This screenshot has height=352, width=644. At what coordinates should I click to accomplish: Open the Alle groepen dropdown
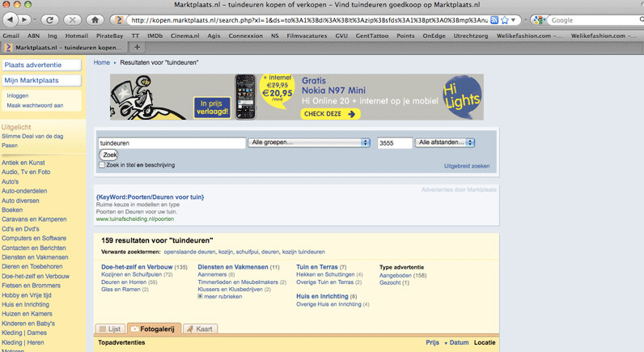click(x=309, y=142)
